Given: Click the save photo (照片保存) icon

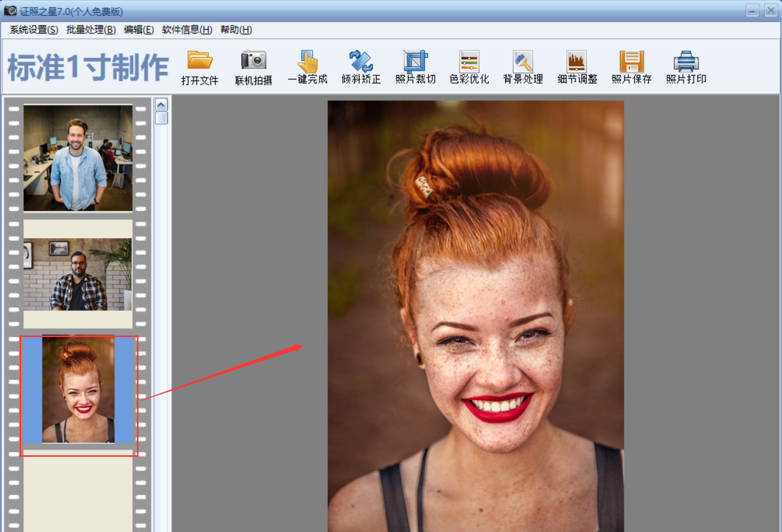Looking at the screenshot, I should (631, 62).
